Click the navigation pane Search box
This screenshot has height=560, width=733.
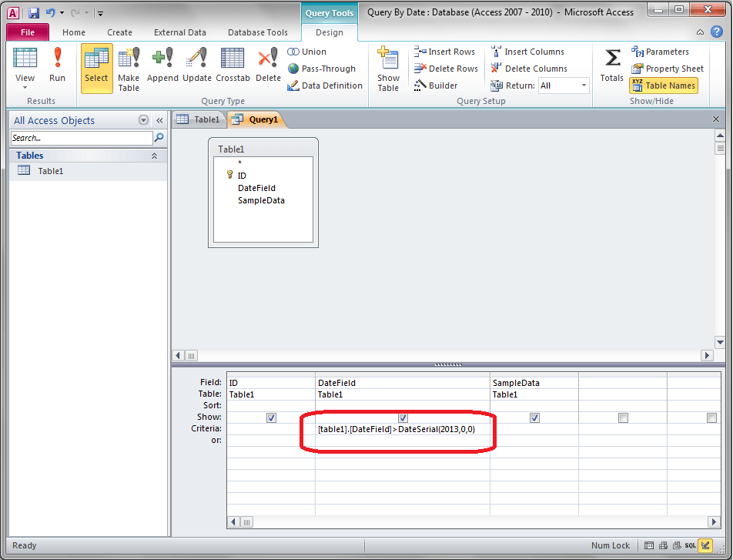82,138
